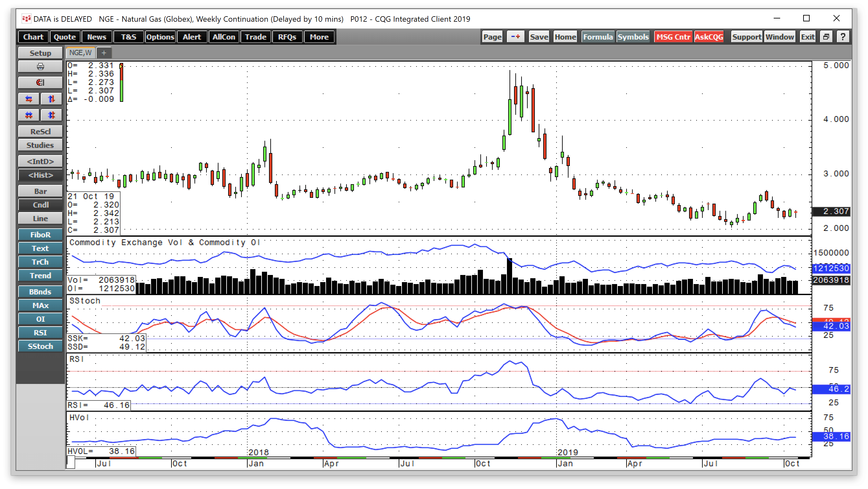Viewport: 868px width, 489px height.
Task: Open the More menu
Action: [x=319, y=37]
